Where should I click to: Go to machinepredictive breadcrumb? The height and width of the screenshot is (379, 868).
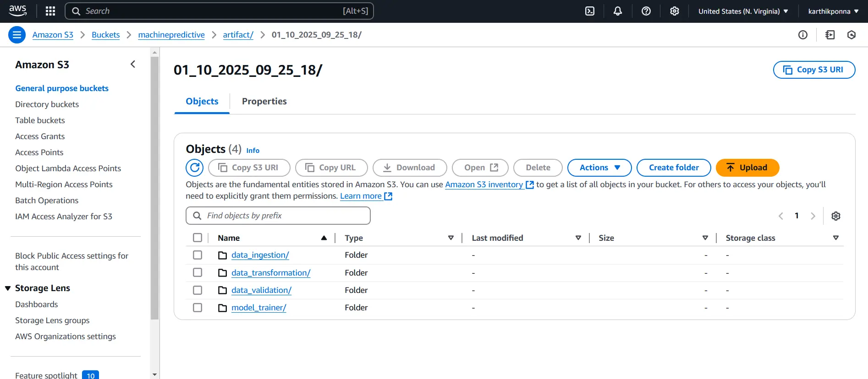coord(171,35)
